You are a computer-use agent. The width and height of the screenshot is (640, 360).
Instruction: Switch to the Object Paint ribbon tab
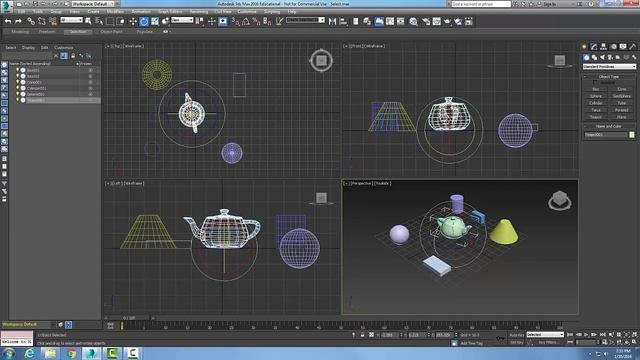click(111, 31)
